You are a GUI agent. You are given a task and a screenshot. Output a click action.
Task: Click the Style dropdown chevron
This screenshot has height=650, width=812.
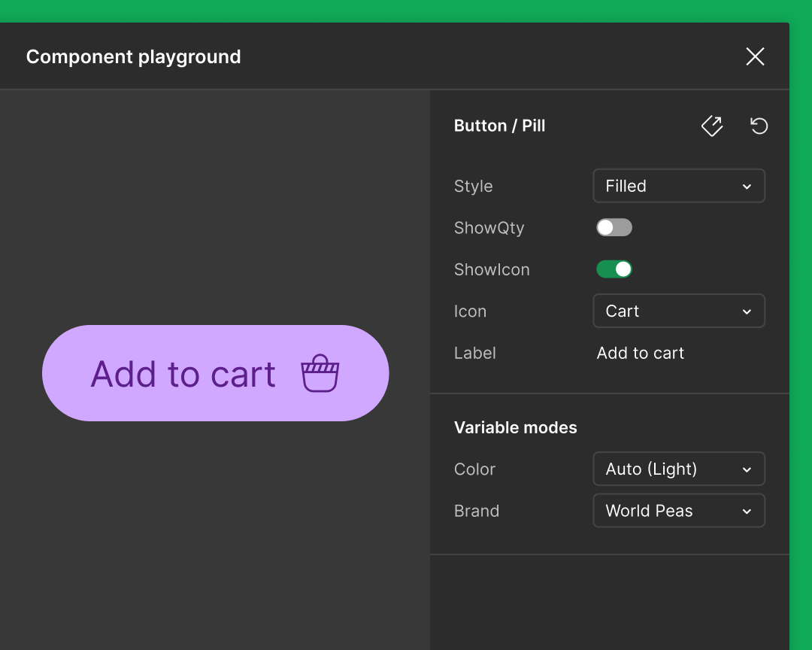click(747, 186)
